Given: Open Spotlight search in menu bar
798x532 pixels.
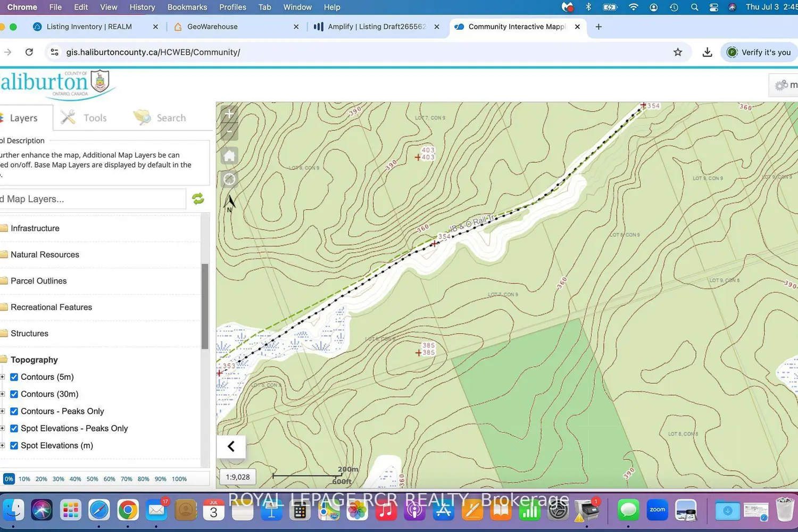Looking at the screenshot, I should [694, 7].
